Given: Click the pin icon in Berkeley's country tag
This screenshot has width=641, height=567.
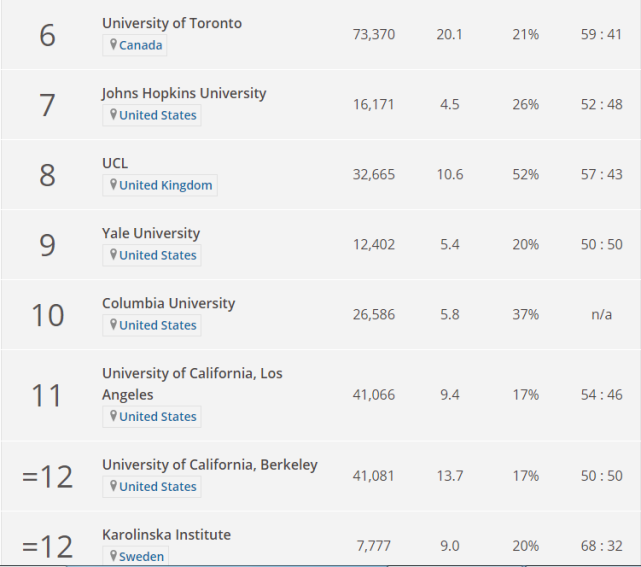Looking at the screenshot, I should point(114,486).
